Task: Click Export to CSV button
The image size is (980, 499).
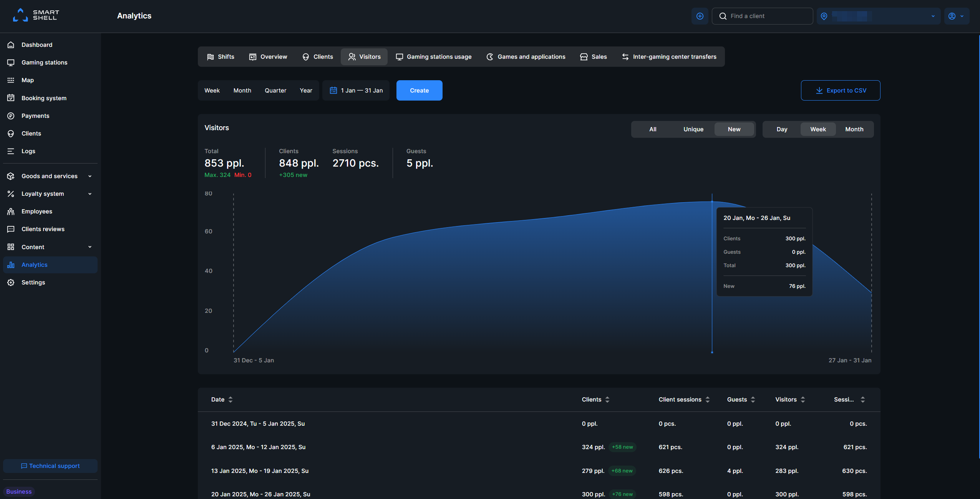Action: (841, 91)
